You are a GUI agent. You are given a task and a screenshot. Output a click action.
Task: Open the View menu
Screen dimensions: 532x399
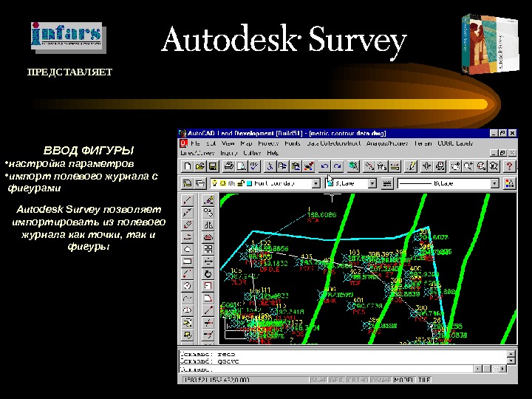point(228,143)
